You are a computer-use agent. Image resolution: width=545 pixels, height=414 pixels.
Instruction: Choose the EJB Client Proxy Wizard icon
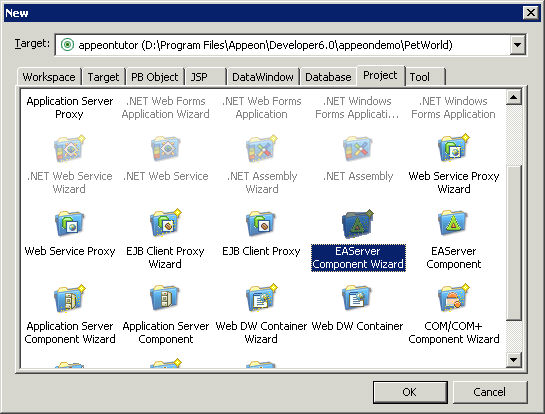coord(165,222)
